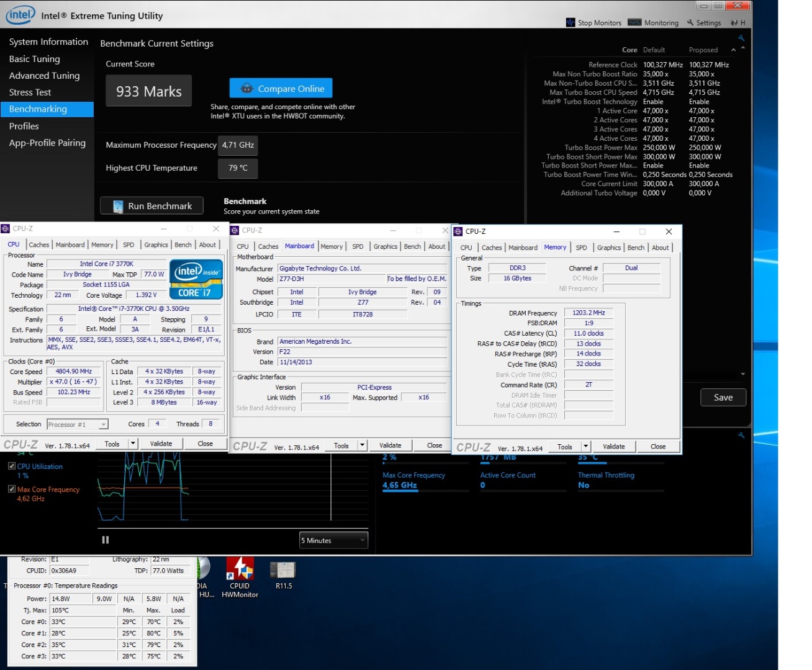Switch to Bench tab in CPU-Z CPU window

[x=183, y=245]
